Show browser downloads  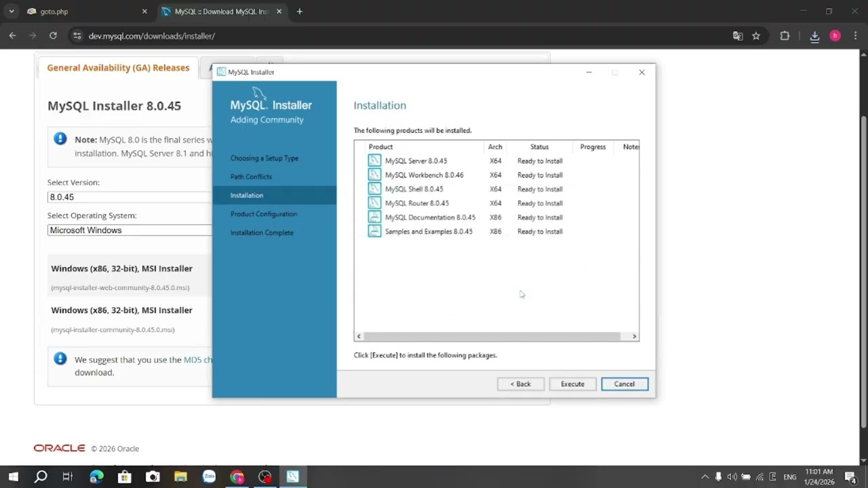click(x=814, y=36)
